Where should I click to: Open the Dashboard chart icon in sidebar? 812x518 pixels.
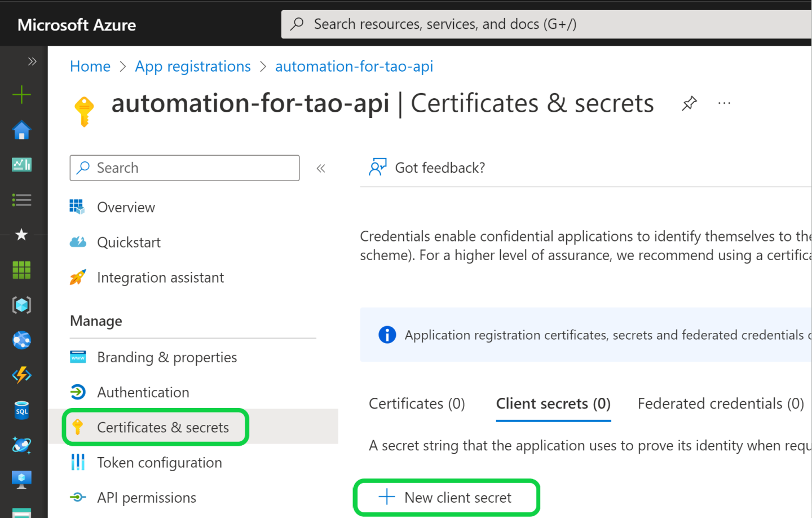21,165
